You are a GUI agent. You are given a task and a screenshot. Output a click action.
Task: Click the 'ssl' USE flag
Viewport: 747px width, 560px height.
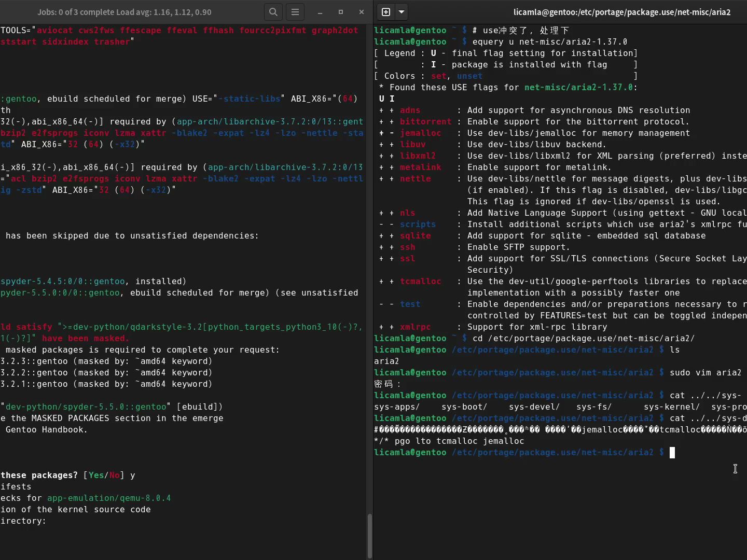pyautogui.click(x=407, y=258)
